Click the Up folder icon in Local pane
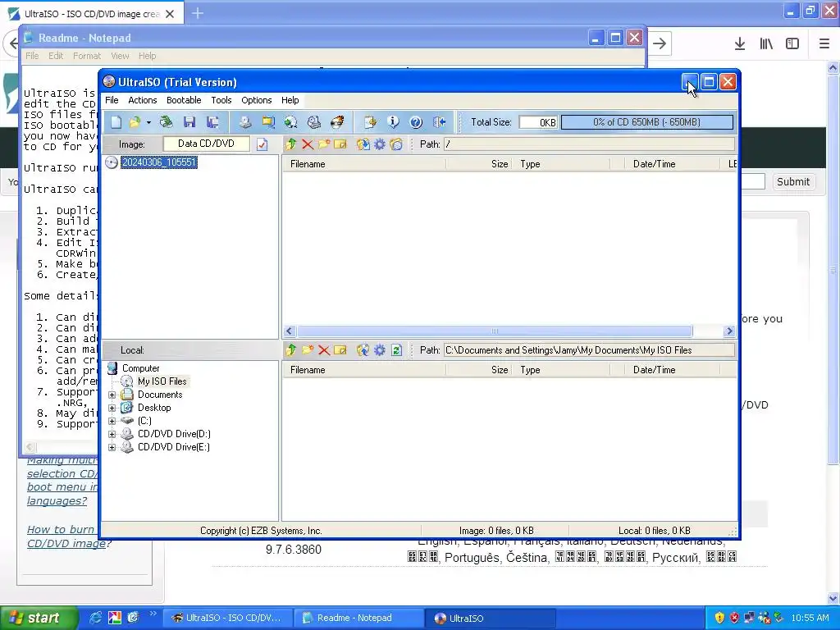Viewport: 840px width, 630px height. pos(291,350)
